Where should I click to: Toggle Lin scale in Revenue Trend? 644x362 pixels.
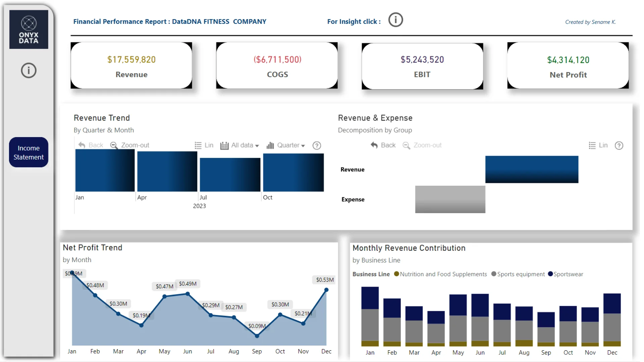[204, 145]
